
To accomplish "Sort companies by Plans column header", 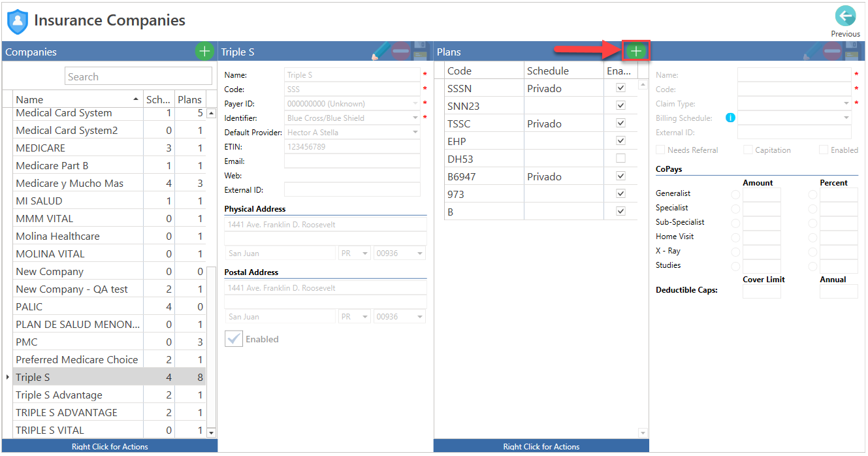I will [x=190, y=99].
